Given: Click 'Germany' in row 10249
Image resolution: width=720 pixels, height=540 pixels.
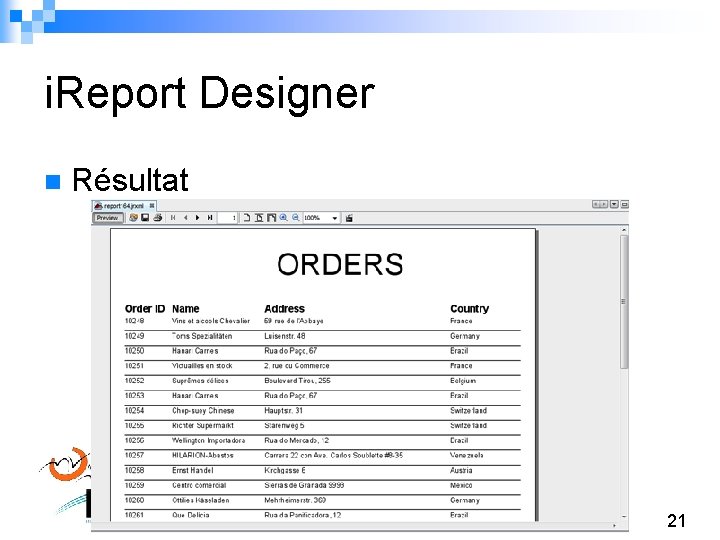Looking at the screenshot, I should (x=465, y=336).
